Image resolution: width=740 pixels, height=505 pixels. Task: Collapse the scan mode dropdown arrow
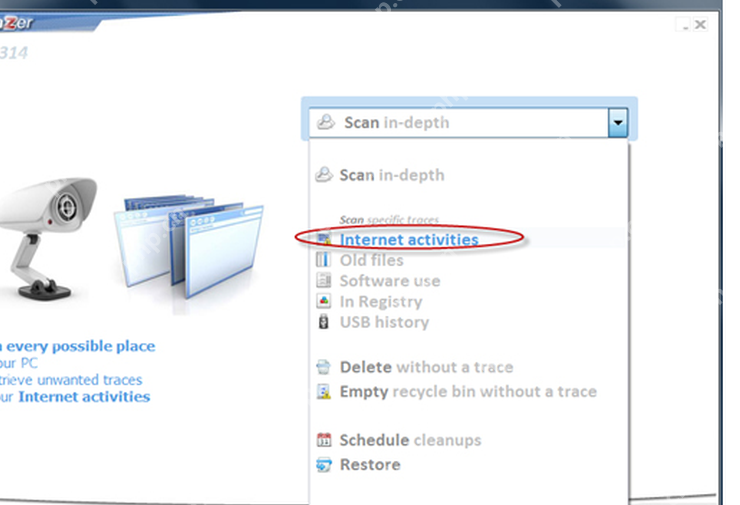pyautogui.click(x=617, y=123)
